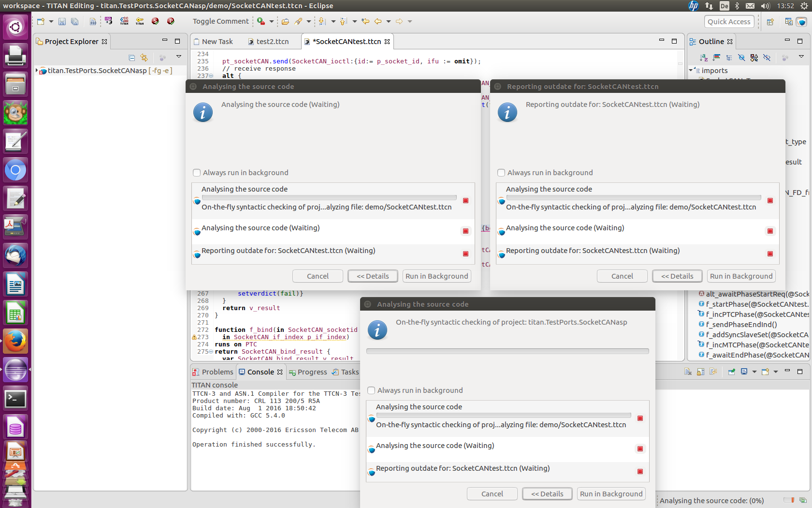The width and height of the screenshot is (812, 508).
Task: Click the New wizard toolbar icon
Action: (41, 21)
